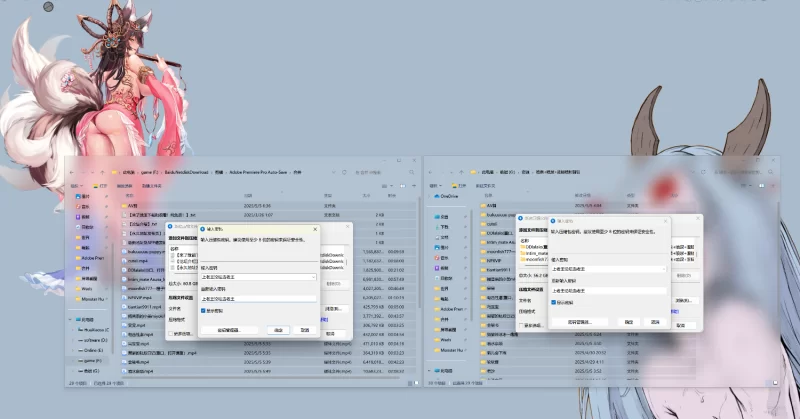This screenshot has width=800, height=419.
Task: Toggle preview pane icon in right Explorer toolbar
Action: tap(761, 186)
